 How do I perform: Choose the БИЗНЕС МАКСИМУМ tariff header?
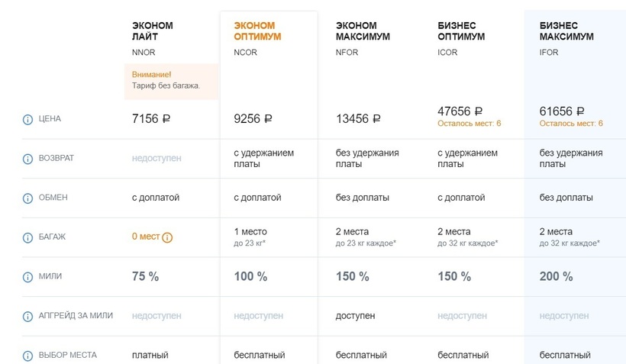[x=566, y=31]
